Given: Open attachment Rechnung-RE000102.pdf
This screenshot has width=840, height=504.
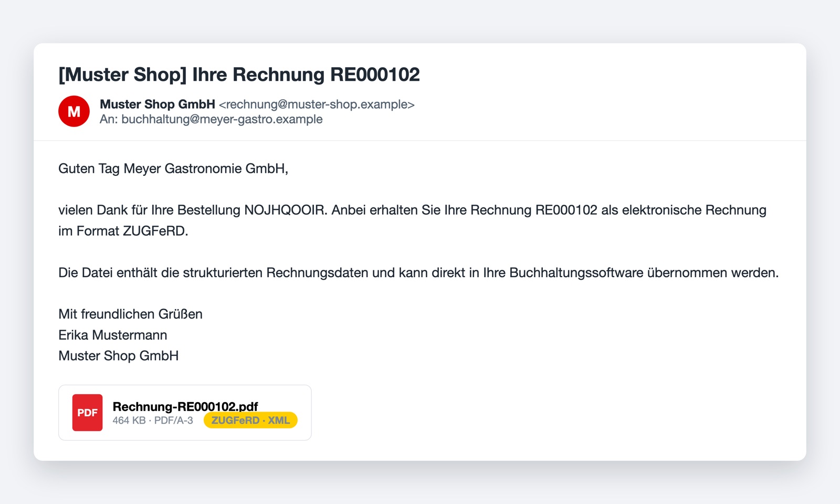Looking at the screenshot, I should coord(185,413).
